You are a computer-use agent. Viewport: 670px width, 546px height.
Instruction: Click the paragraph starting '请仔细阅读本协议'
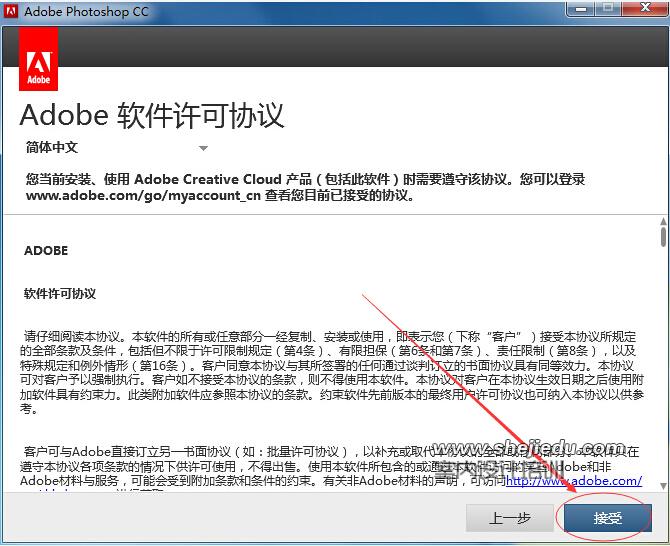[x=332, y=372]
